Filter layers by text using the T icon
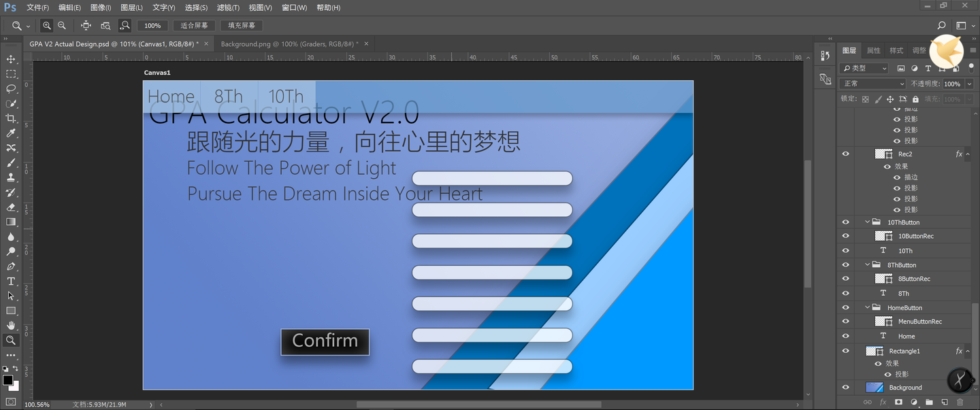 coord(928,68)
